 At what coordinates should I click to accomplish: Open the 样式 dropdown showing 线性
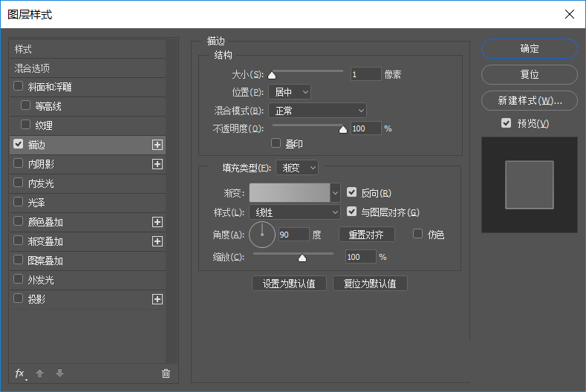tap(295, 212)
